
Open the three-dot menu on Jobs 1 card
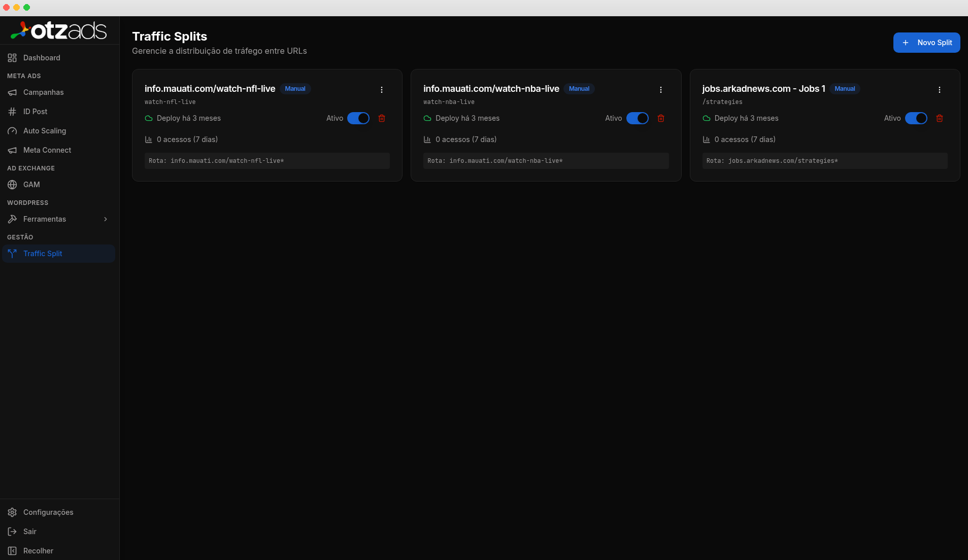tap(940, 90)
